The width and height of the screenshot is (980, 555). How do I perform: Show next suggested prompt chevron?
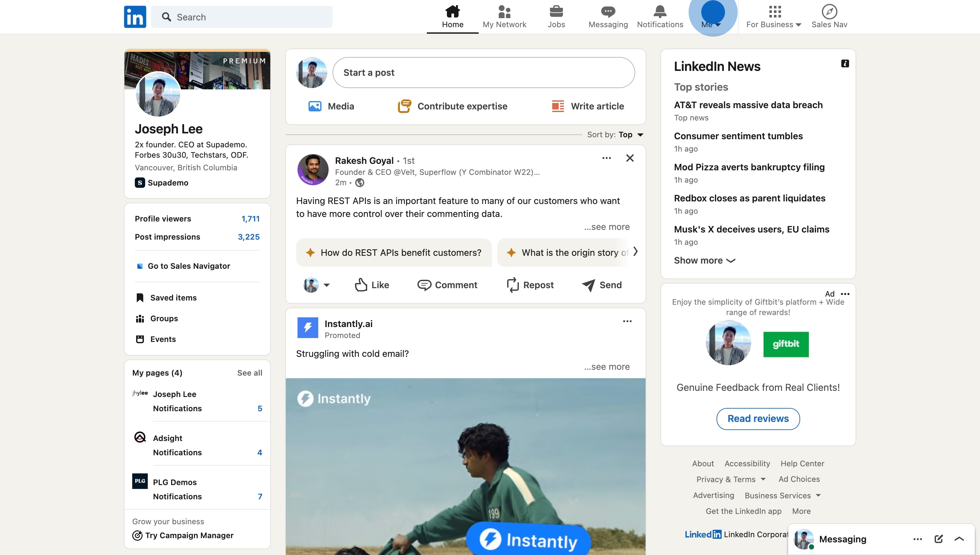coord(636,252)
